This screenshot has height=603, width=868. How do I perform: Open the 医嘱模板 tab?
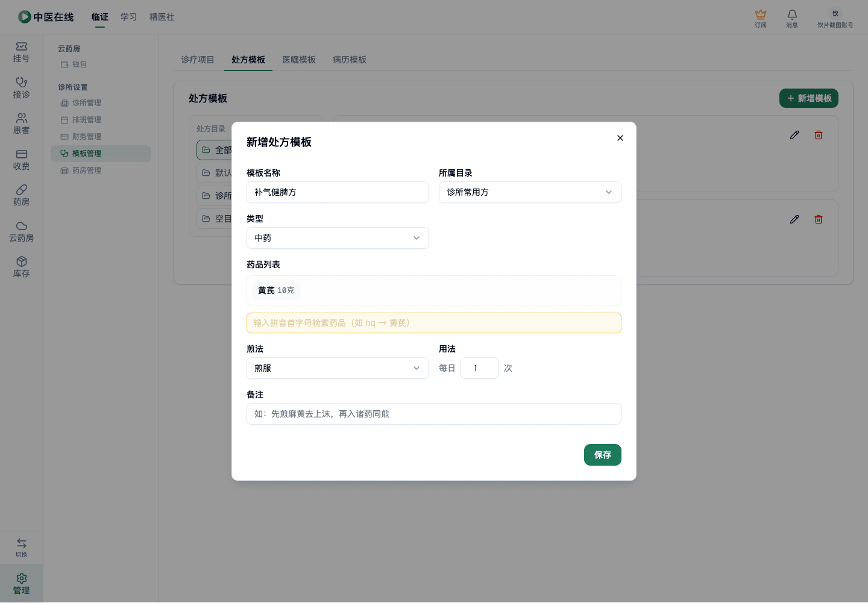point(299,60)
